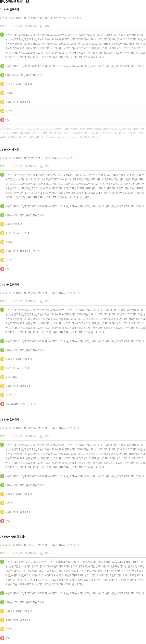This screenshot has width=146, height=644.
Task: Click the 7-10 위험 legend label in the 9PM section
Action: [x=32, y=436]
